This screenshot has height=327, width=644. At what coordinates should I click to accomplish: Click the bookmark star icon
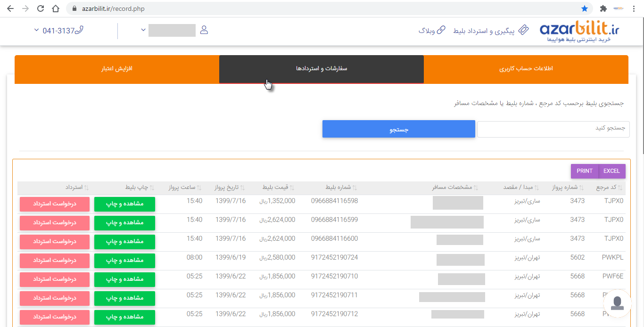pyautogui.click(x=585, y=8)
